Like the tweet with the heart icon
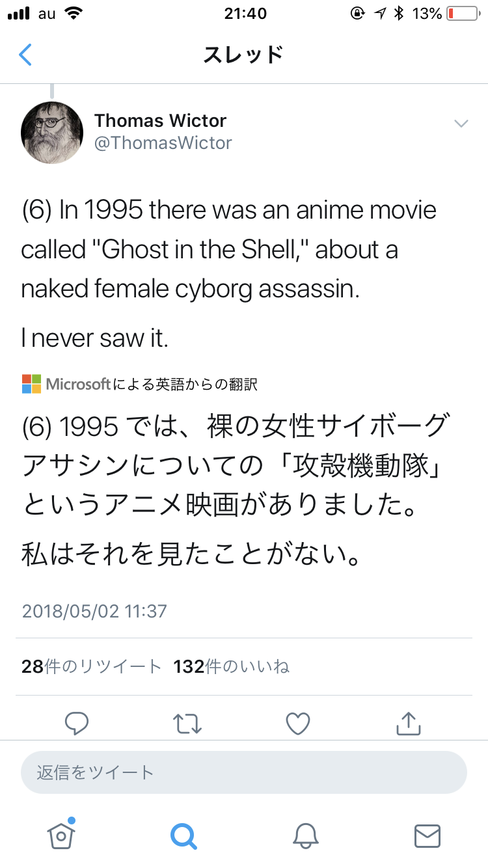The width and height of the screenshot is (488, 868). (x=298, y=723)
